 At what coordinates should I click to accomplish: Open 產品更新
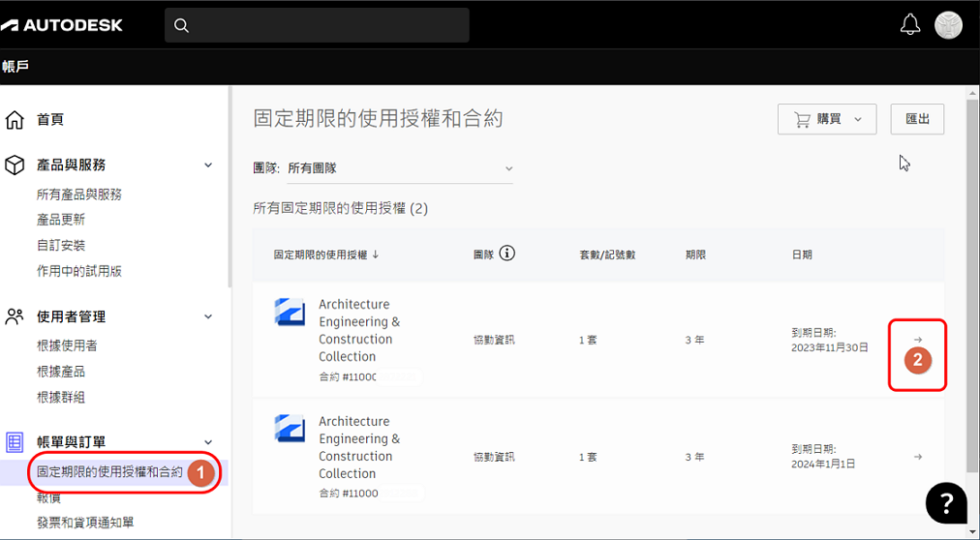click(x=61, y=220)
